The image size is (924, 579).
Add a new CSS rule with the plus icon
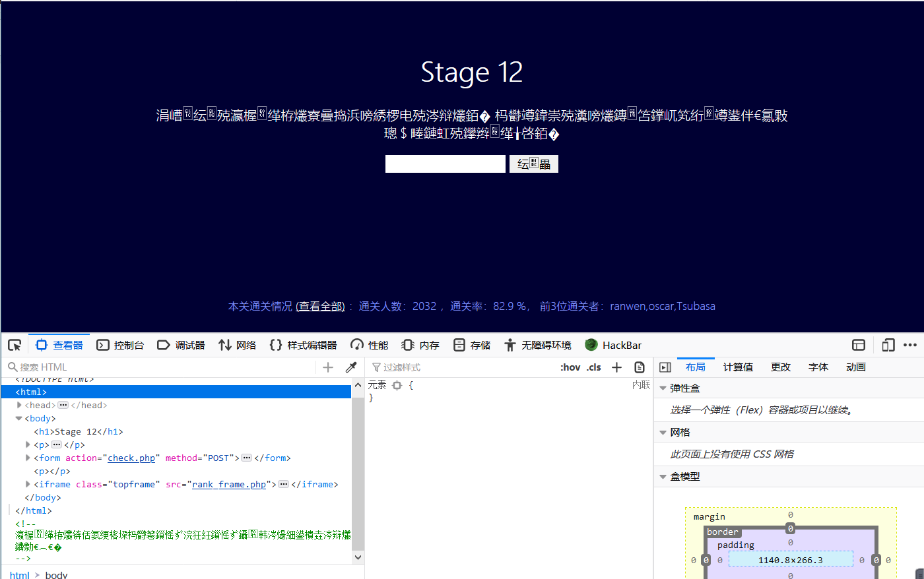616,367
